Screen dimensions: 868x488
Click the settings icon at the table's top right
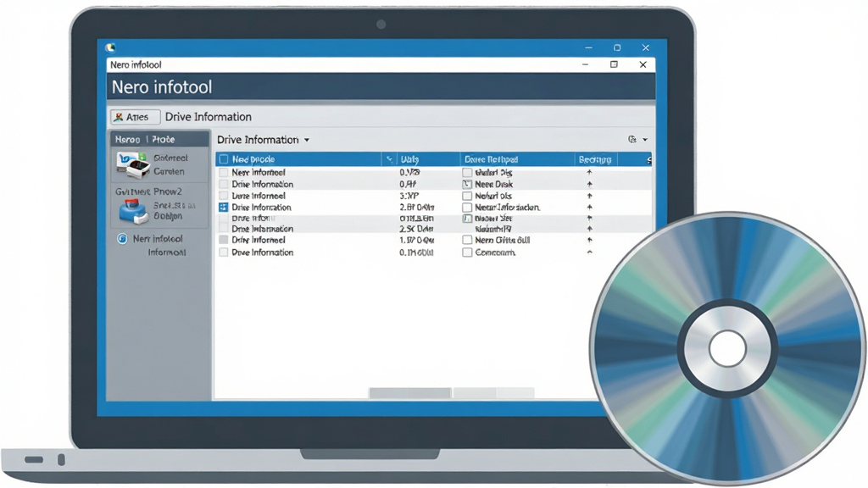(632, 140)
